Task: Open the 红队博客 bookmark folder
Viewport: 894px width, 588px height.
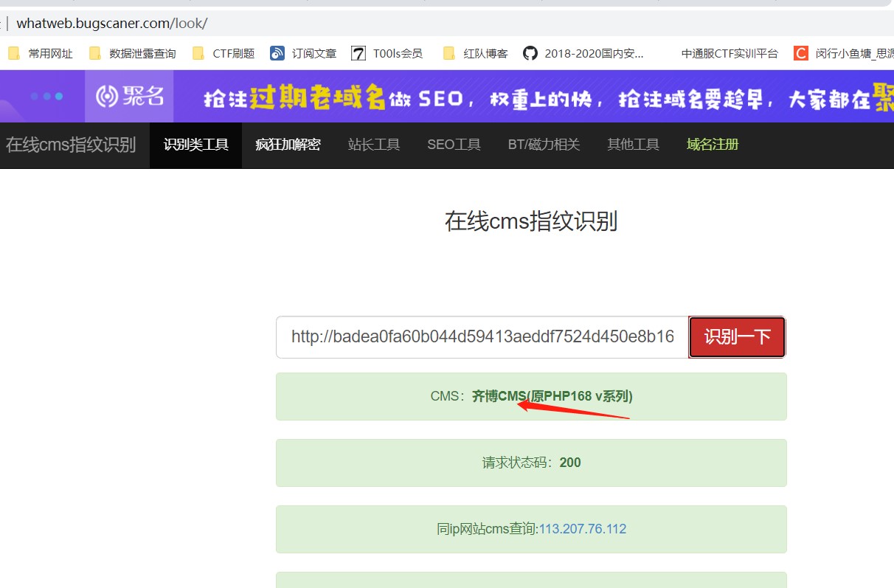Action: click(x=476, y=53)
